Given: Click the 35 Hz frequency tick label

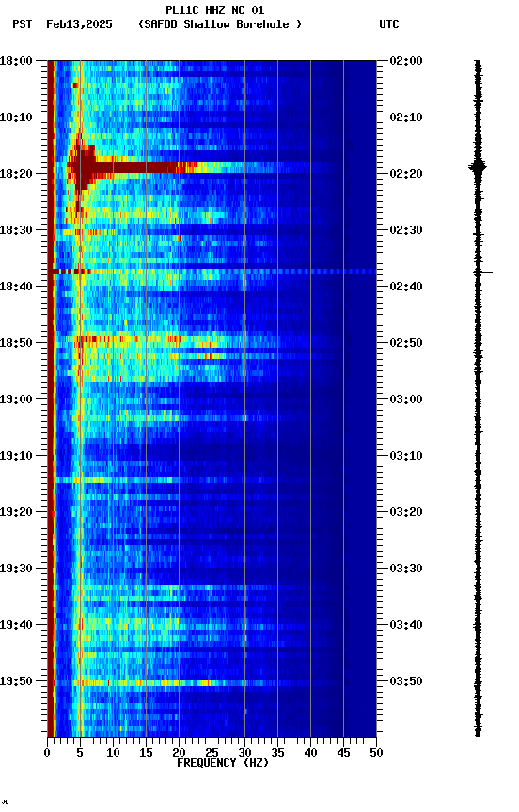Looking at the screenshot, I should [x=277, y=753].
